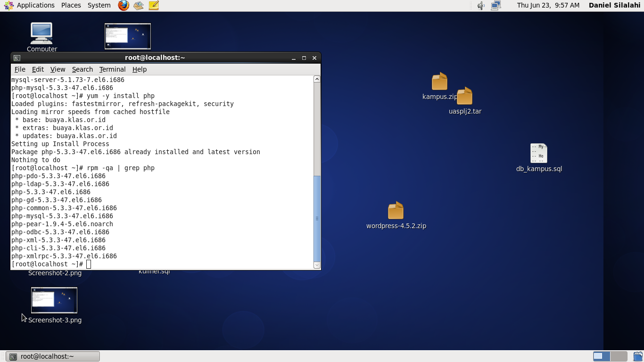Viewport: 644px width, 362px height.
Task: Open the Computer icon on the desktop
Action: point(41,33)
